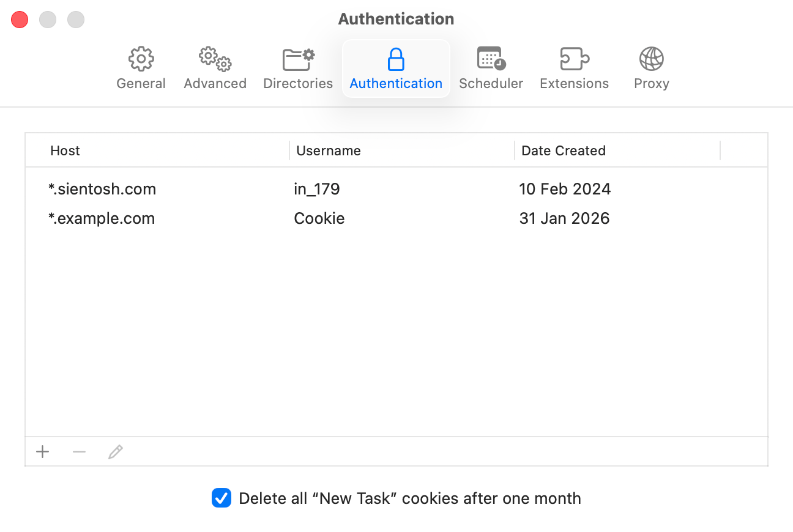
Task: Click the Proxy globe icon
Action: (x=651, y=58)
